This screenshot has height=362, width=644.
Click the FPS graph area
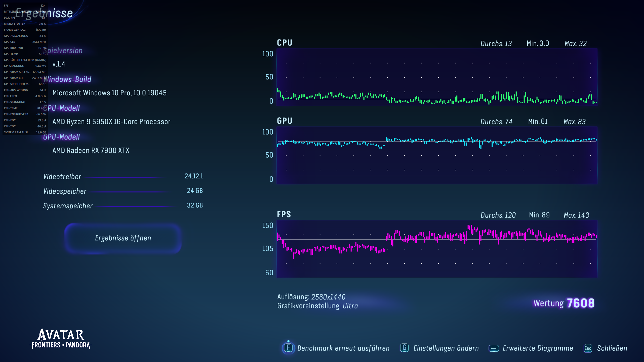pos(437,249)
